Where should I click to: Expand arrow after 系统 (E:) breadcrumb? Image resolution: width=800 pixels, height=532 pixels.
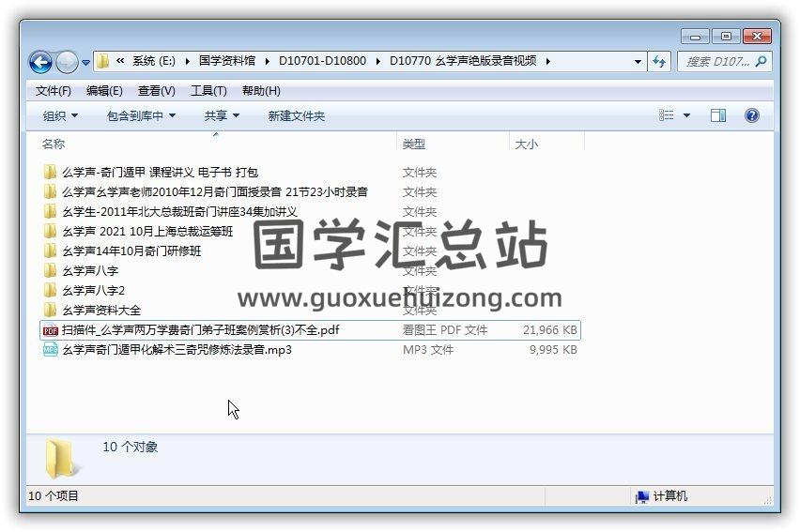tap(187, 62)
